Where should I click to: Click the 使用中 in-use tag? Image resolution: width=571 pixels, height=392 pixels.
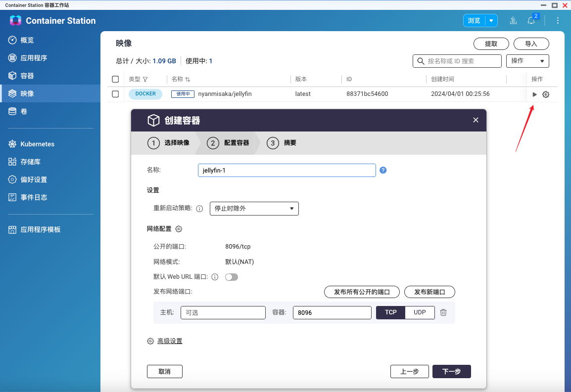click(183, 94)
